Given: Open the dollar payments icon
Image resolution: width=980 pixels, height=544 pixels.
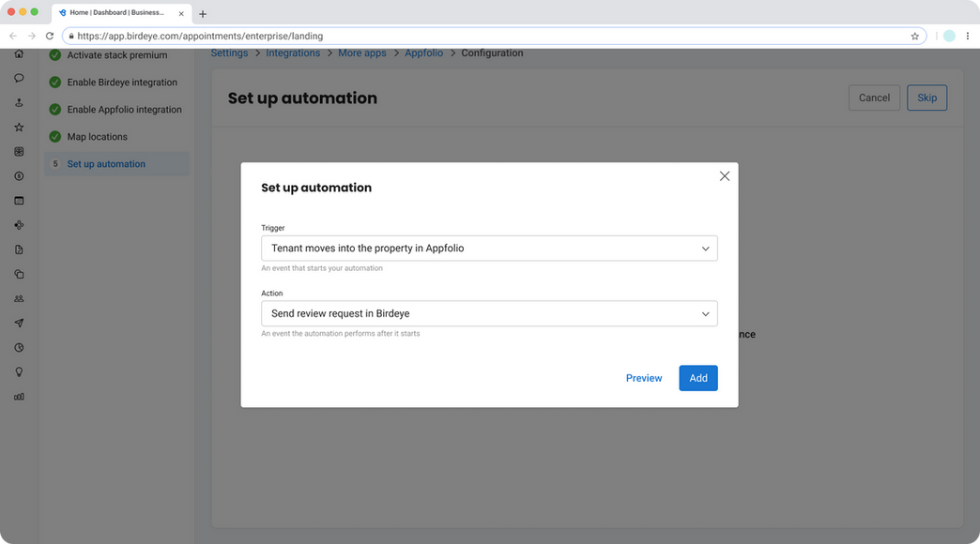Looking at the screenshot, I should coord(19,176).
